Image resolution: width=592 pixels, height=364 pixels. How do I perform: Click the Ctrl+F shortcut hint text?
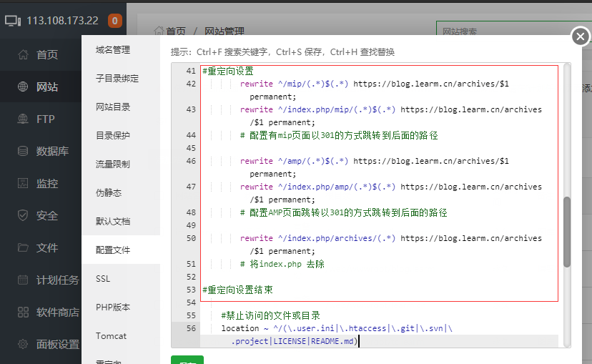tap(232, 52)
